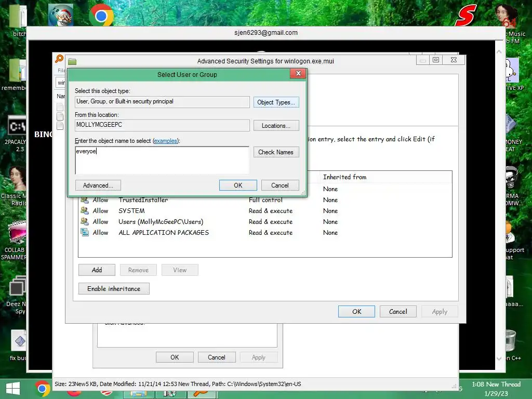The image size is (532, 399).
Task: Select the ALL APPLICATION PACKAGES entry
Action: [x=265, y=232]
